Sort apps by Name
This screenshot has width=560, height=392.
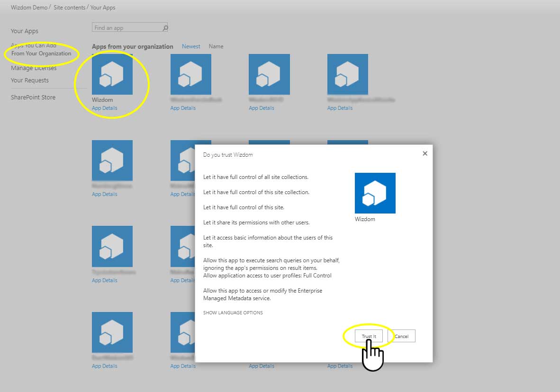[216, 46]
